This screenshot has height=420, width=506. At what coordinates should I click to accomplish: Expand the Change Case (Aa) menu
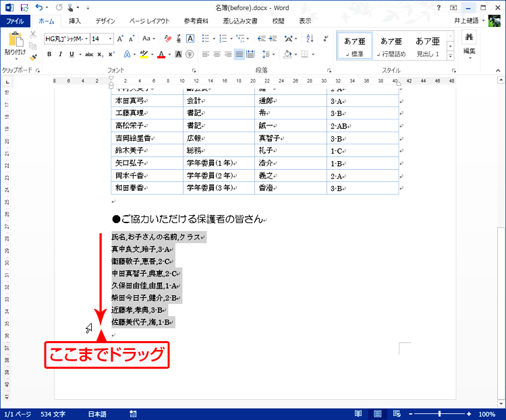tap(149, 38)
